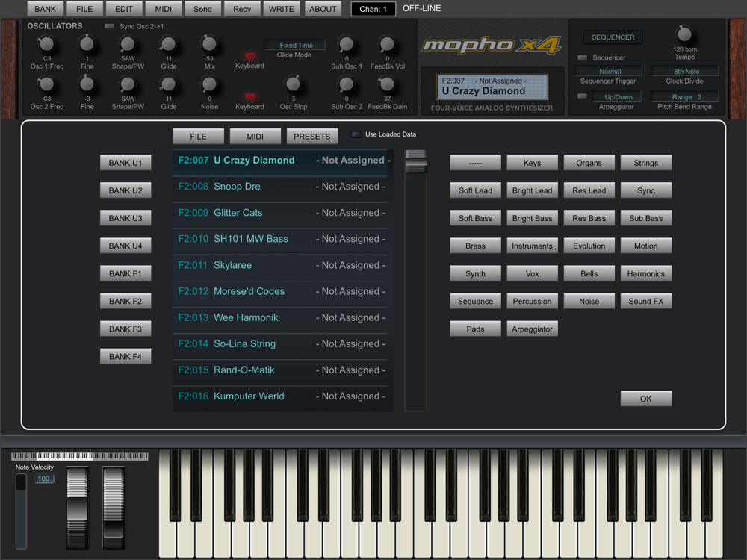Select BANK U1
The height and width of the screenshot is (560, 747).
pyautogui.click(x=125, y=163)
